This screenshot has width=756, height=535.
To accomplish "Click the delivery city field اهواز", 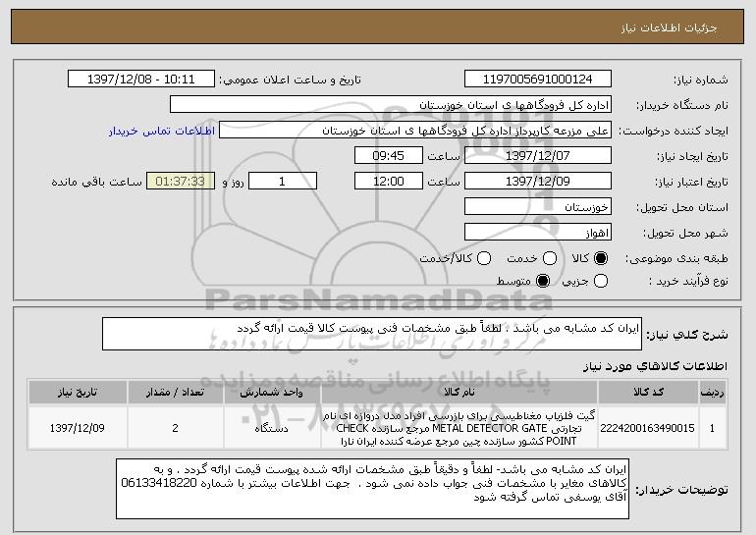I will click(536, 233).
